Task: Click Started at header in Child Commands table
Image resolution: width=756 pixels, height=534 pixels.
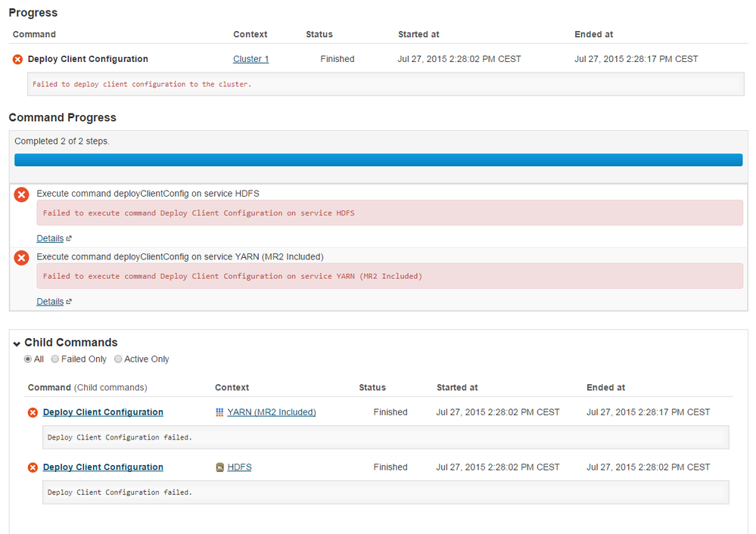Action: tap(457, 387)
